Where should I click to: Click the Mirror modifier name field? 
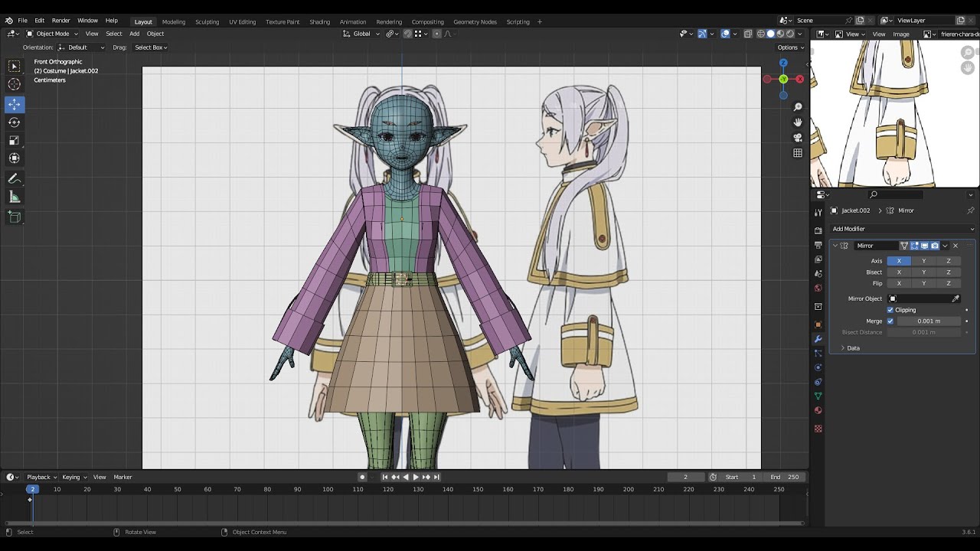[x=876, y=246]
